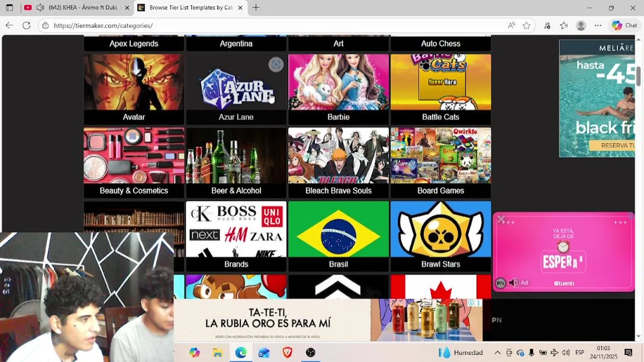644x362 pixels.
Task: Open Copilot Chat sidebar
Action: pos(624,25)
